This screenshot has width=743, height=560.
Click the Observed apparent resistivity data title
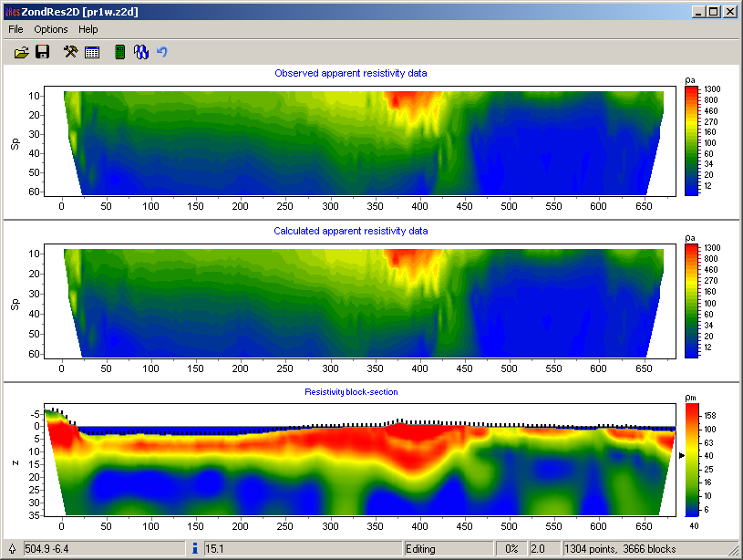pyautogui.click(x=351, y=73)
